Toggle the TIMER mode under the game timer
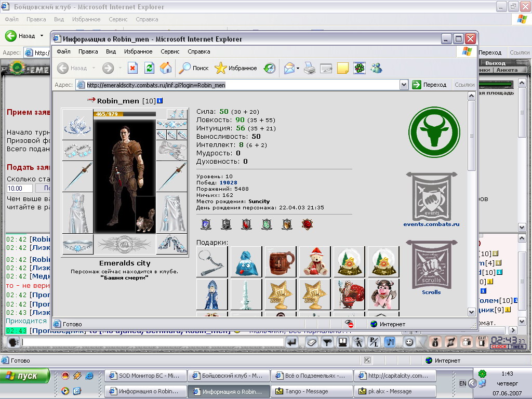The image size is (532, 399). point(517,347)
